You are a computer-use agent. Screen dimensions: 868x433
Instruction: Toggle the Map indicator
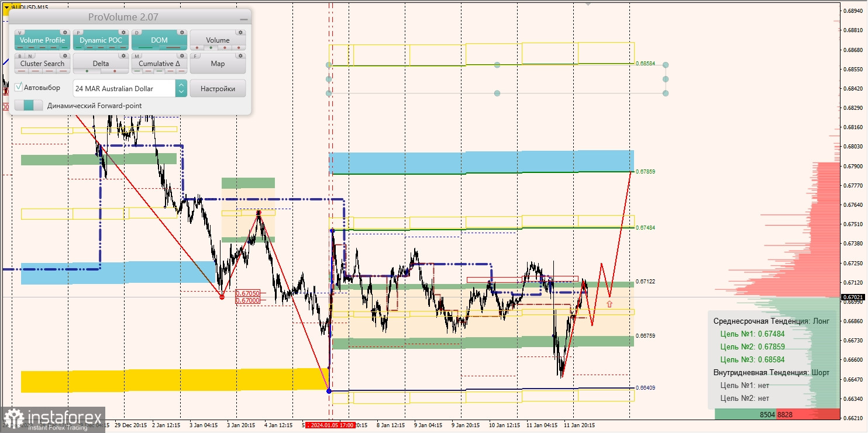click(x=218, y=64)
